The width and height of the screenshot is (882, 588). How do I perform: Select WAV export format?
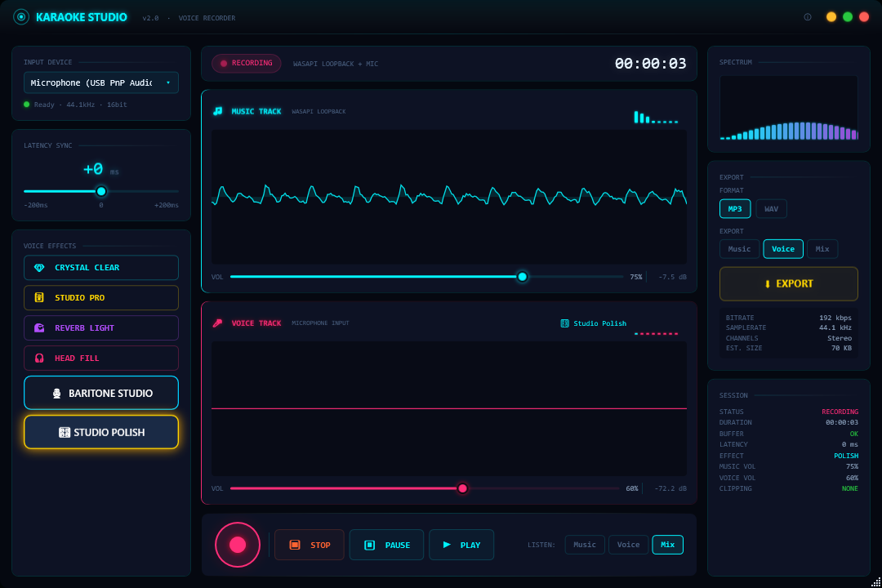(x=771, y=209)
